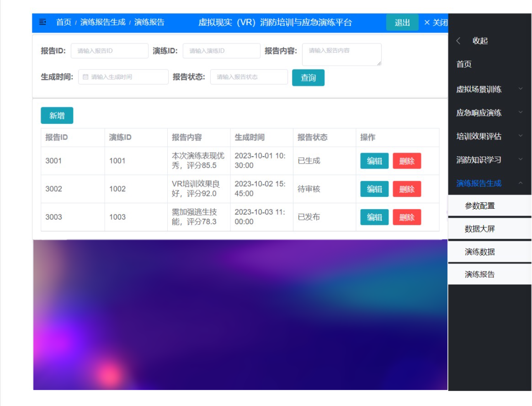
Task: Click the left chevron beside 收起
Action: 458,41
